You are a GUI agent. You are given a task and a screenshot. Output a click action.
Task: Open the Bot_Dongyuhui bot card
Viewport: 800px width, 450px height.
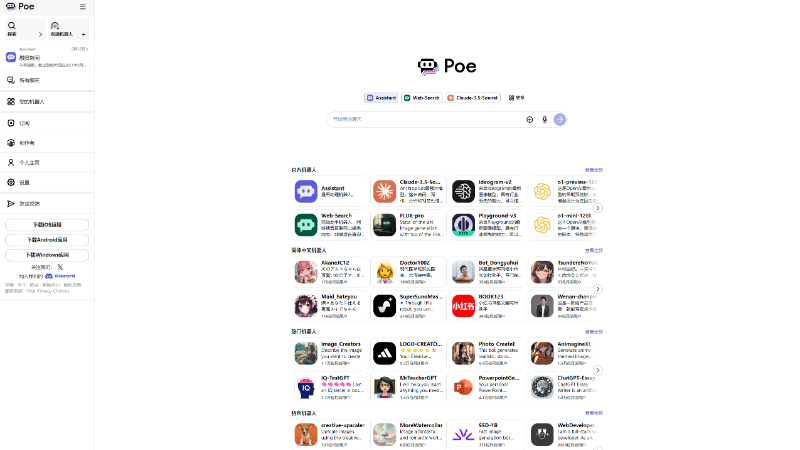point(487,272)
